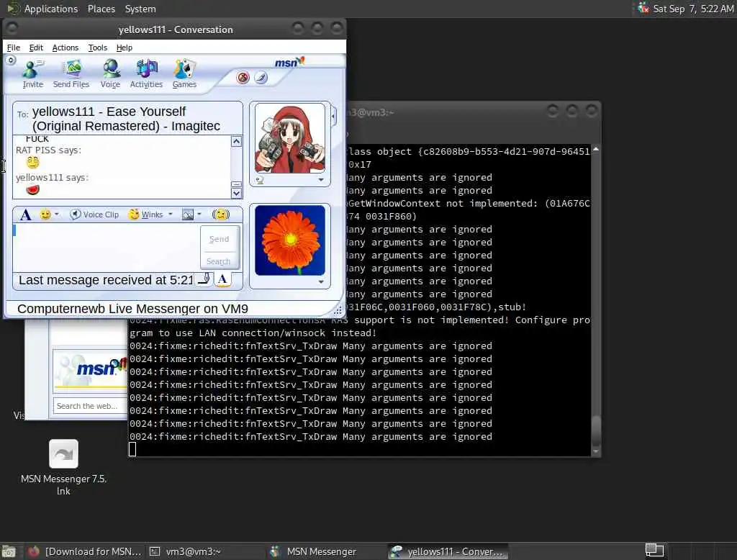Image resolution: width=737 pixels, height=560 pixels.
Task: Open the color scheme paintbrush icon
Action: click(x=261, y=78)
